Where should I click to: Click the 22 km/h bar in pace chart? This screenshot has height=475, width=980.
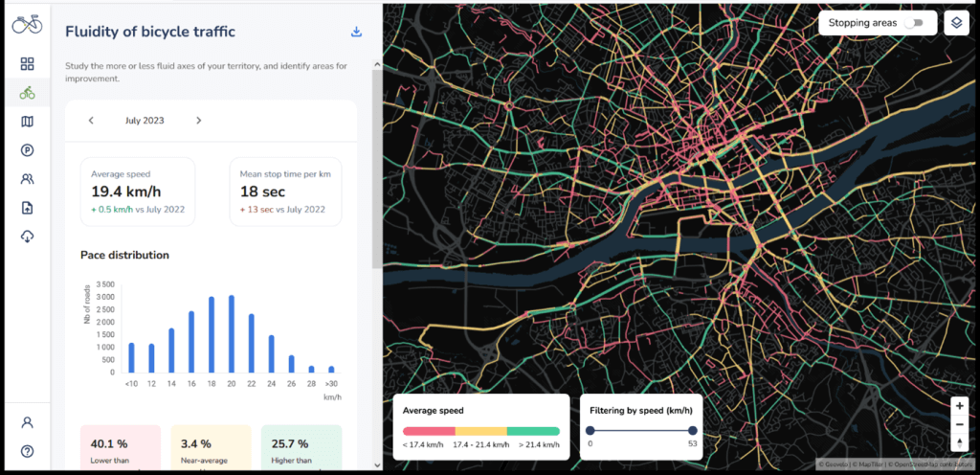coord(252,343)
